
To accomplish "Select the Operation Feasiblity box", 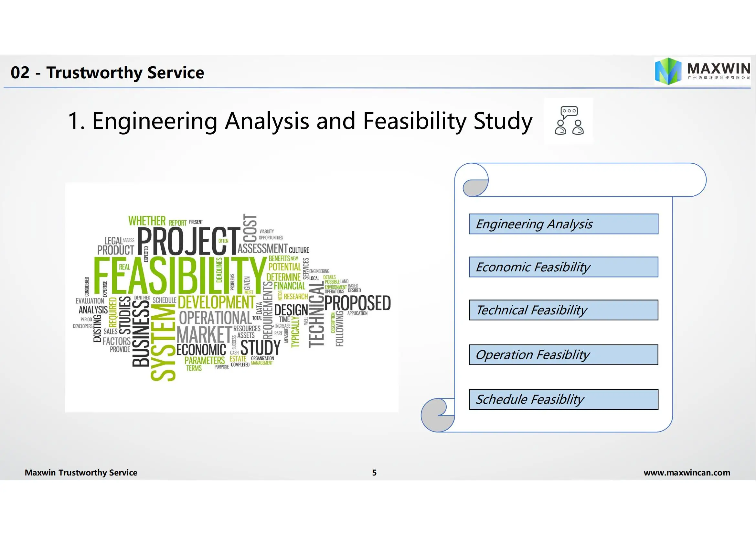I will 564,355.
